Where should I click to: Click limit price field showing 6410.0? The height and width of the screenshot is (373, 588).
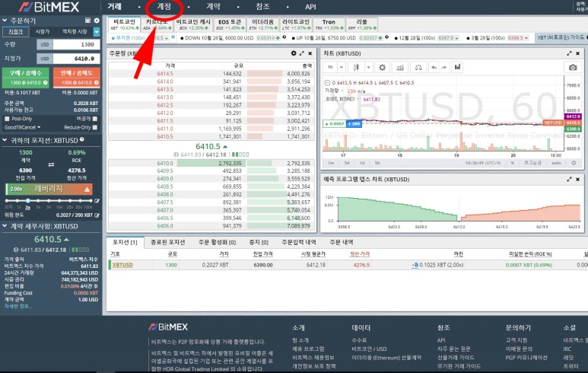pyautogui.click(x=77, y=59)
